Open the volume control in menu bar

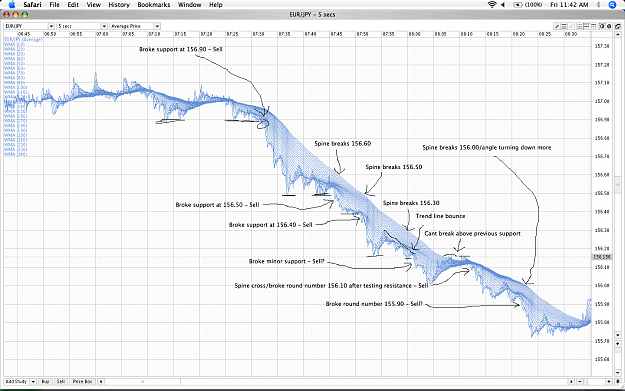click(503, 5)
